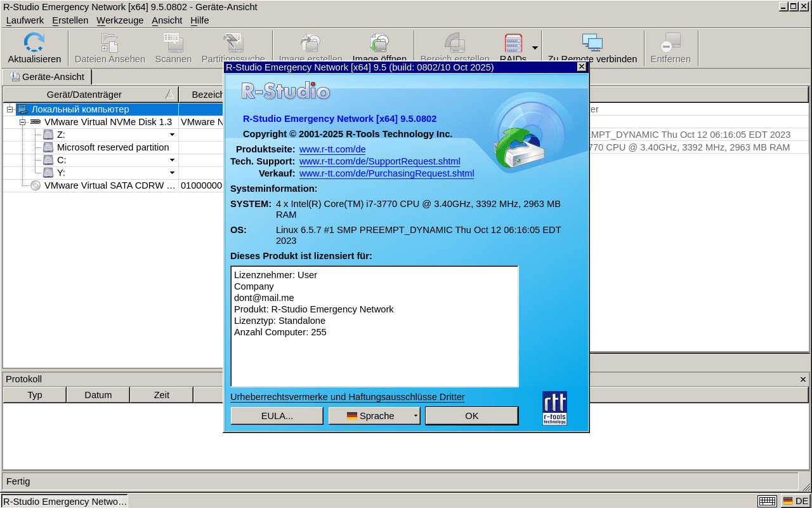Click the Entfernen toolbar icon
The image size is (812, 508).
tap(670, 43)
